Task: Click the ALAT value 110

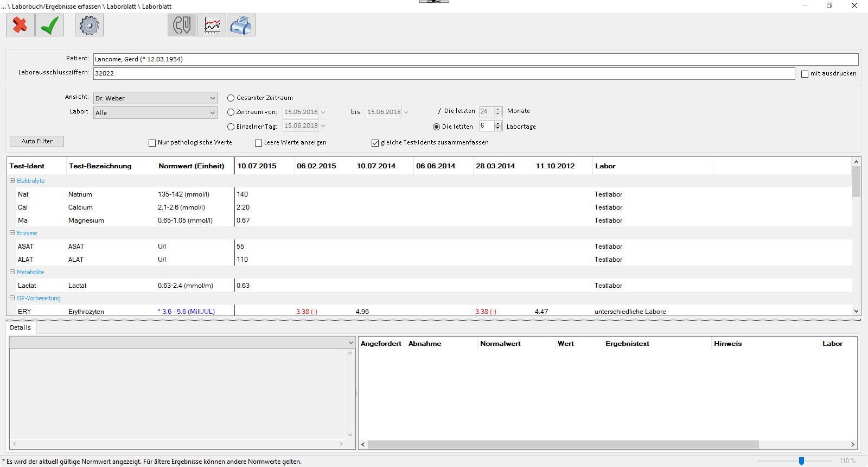Action: pyautogui.click(x=242, y=260)
